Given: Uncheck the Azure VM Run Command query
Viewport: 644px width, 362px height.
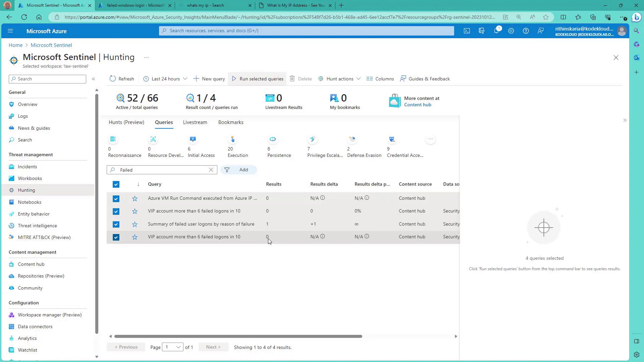Looking at the screenshot, I should click(116, 199).
